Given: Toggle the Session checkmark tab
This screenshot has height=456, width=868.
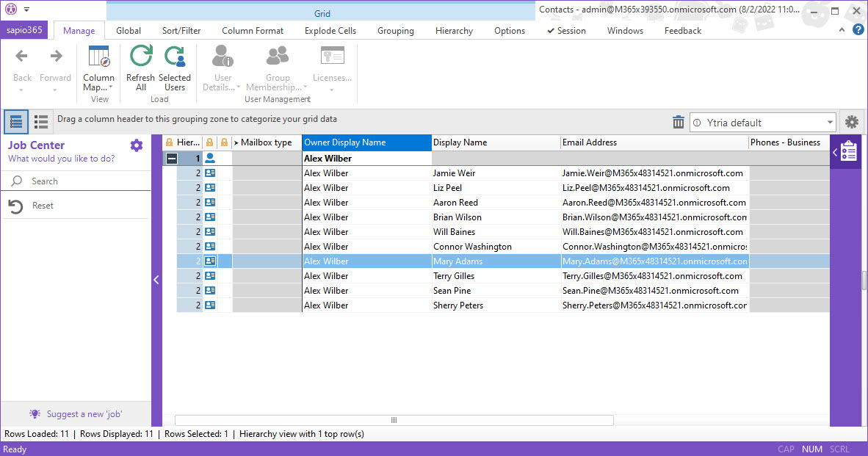Looking at the screenshot, I should [566, 31].
